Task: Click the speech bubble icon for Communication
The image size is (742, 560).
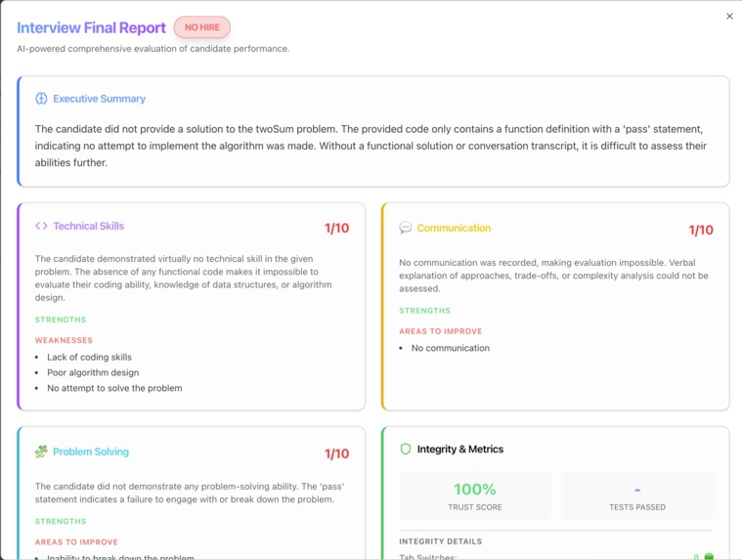Action: (x=406, y=228)
